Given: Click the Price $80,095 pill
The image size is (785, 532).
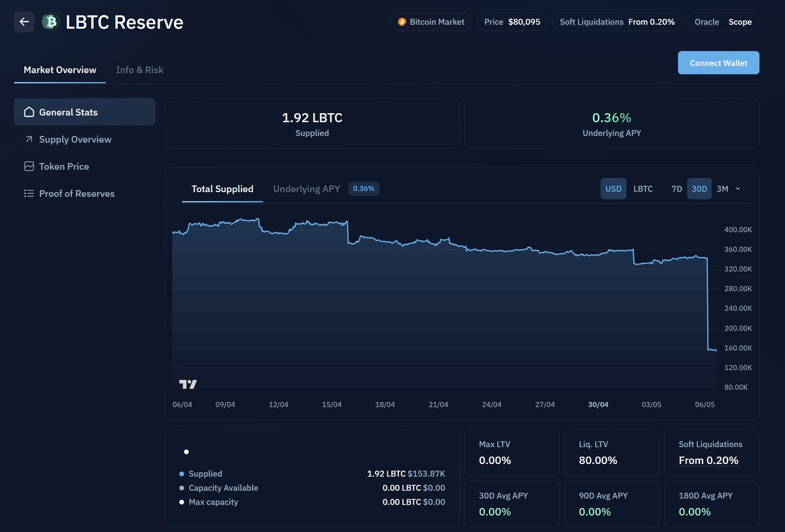Looking at the screenshot, I should click(x=512, y=22).
